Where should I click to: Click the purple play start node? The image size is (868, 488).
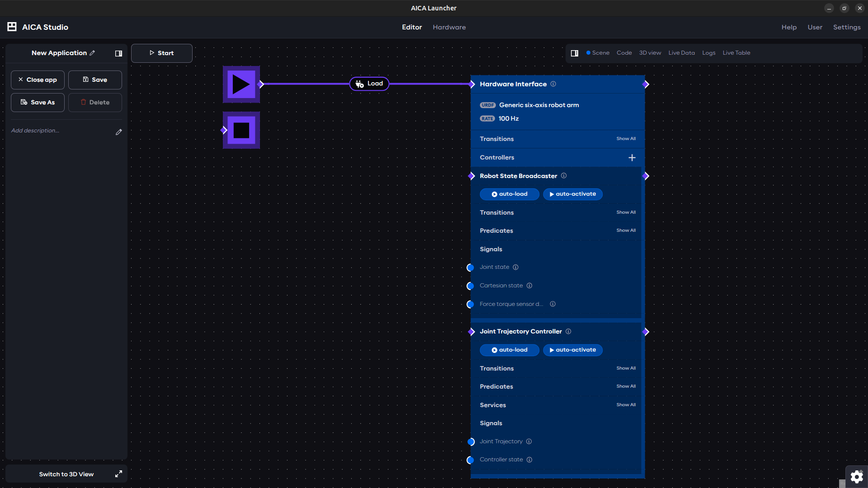241,84
